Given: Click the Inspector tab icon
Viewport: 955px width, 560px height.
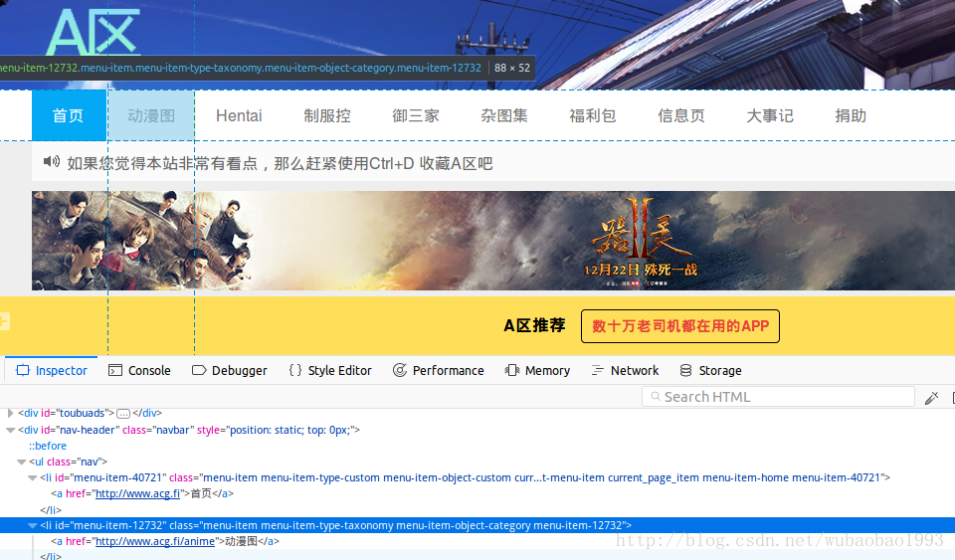Looking at the screenshot, I should tap(23, 370).
